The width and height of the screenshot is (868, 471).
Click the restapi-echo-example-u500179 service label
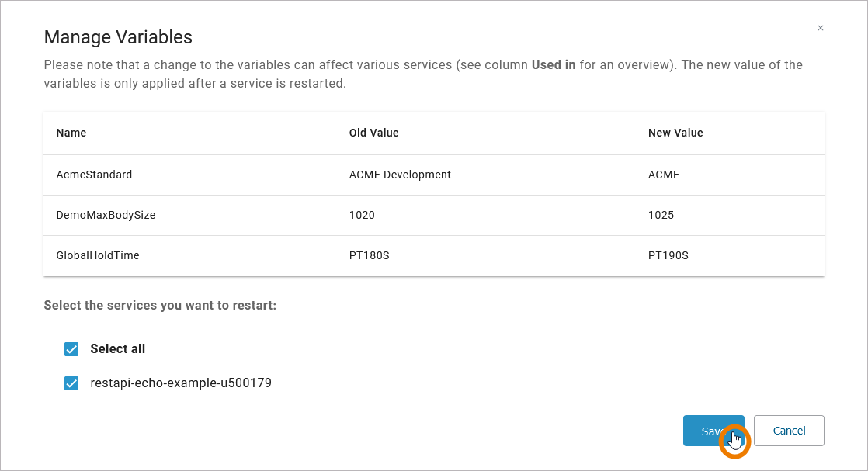[x=181, y=383]
